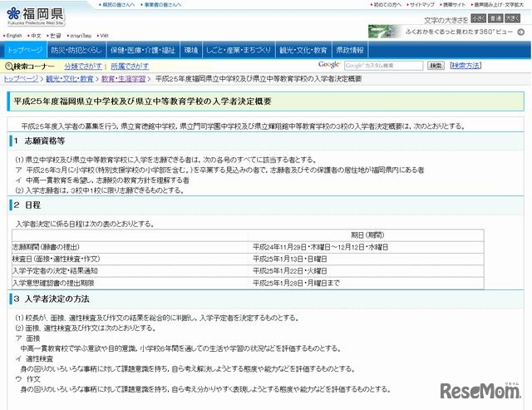
Task: Open the ふくおか 360° view banner thumbnail
Action: tap(391, 32)
